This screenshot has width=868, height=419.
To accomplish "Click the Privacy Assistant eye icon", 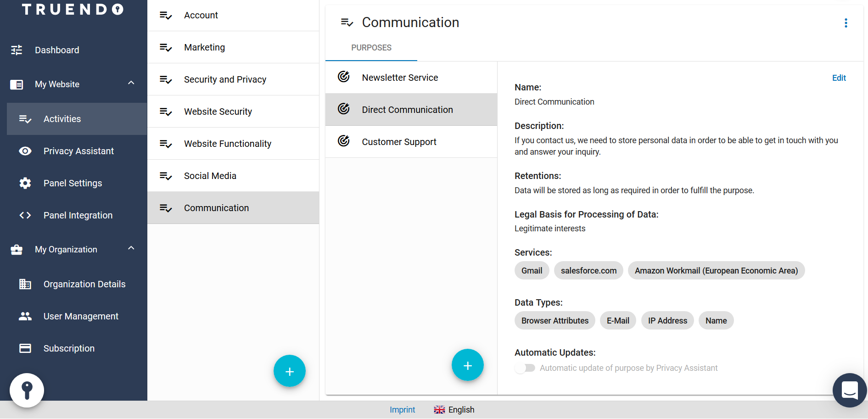I will pyautogui.click(x=25, y=151).
